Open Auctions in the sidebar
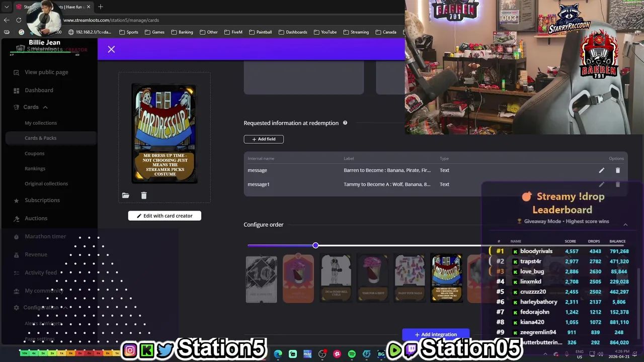Image resolution: width=644 pixels, height=362 pixels. click(x=36, y=218)
